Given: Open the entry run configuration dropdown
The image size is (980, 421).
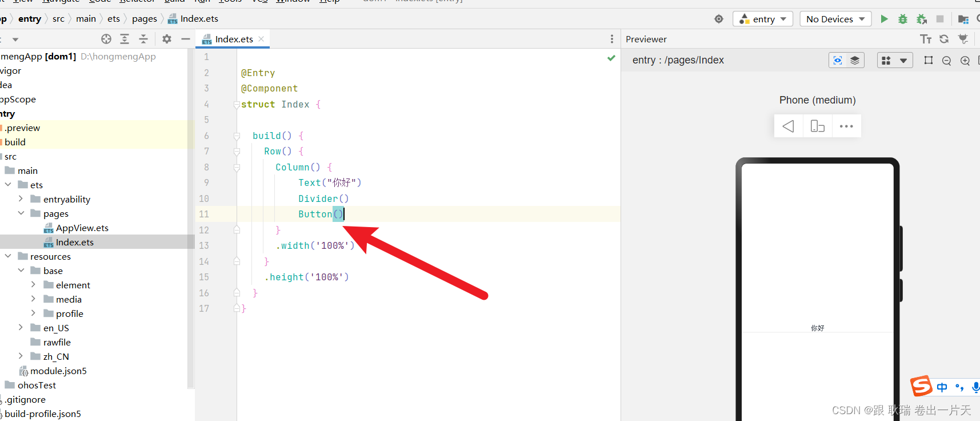Looking at the screenshot, I should click(763, 19).
